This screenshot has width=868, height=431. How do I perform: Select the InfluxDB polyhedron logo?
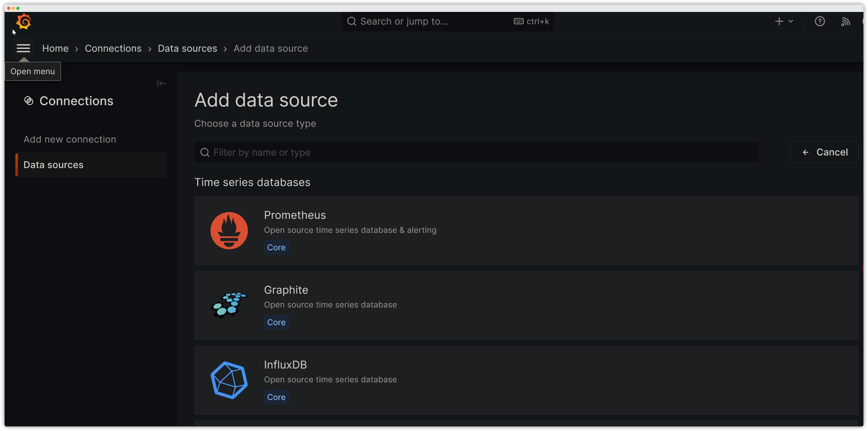coord(229,380)
